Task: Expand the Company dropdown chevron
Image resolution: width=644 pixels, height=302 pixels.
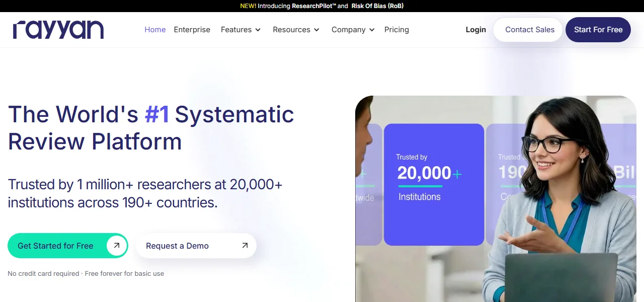Action: pos(372,30)
